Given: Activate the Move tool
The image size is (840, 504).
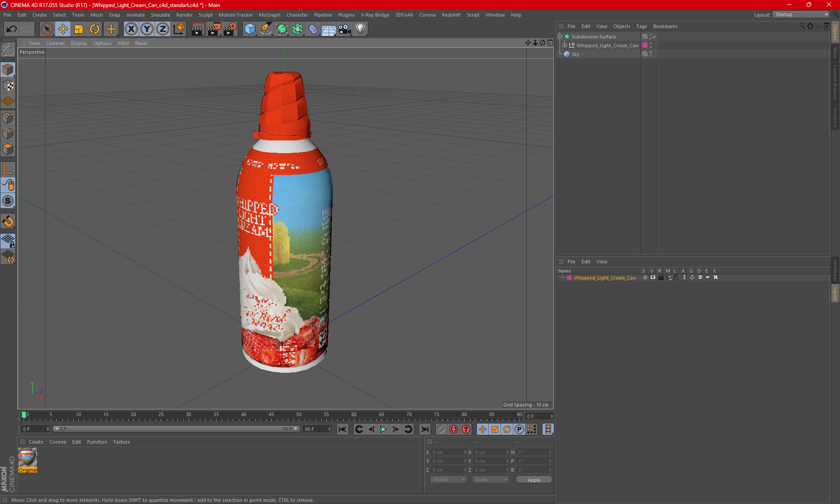Looking at the screenshot, I should [x=63, y=29].
